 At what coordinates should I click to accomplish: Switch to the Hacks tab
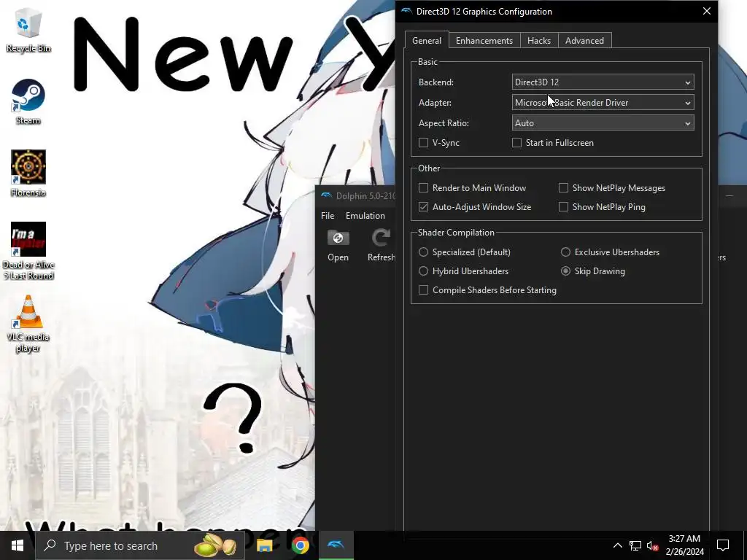pos(539,41)
